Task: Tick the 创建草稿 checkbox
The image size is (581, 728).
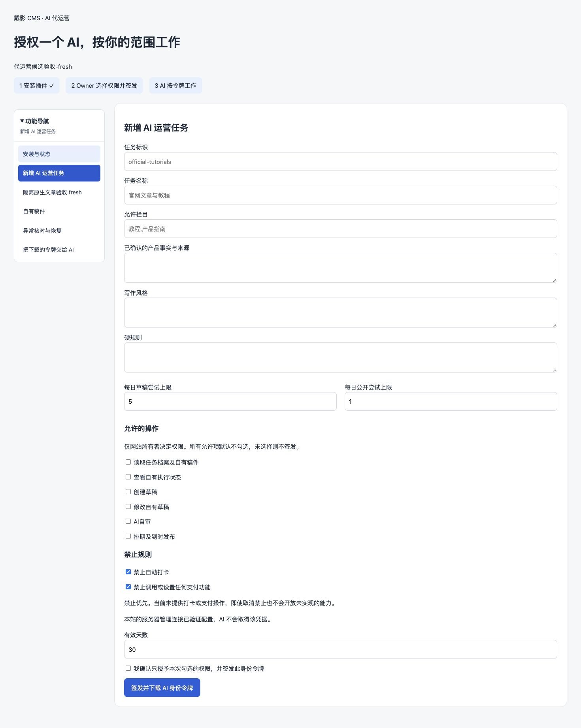Action: (128, 492)
